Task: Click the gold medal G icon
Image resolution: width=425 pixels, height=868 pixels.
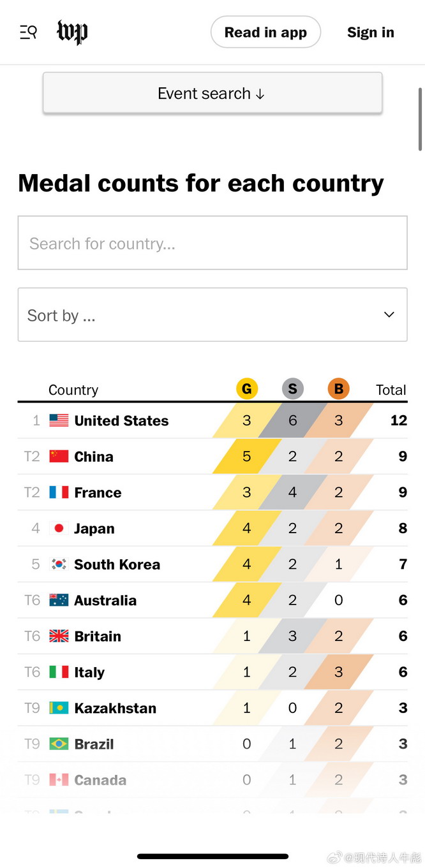Action: point(247,389)
